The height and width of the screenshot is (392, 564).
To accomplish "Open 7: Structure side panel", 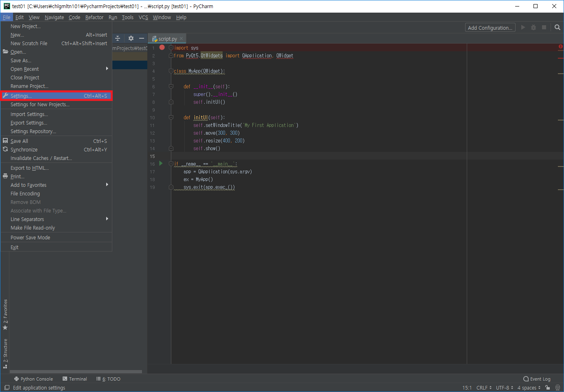I will (5, 353).
